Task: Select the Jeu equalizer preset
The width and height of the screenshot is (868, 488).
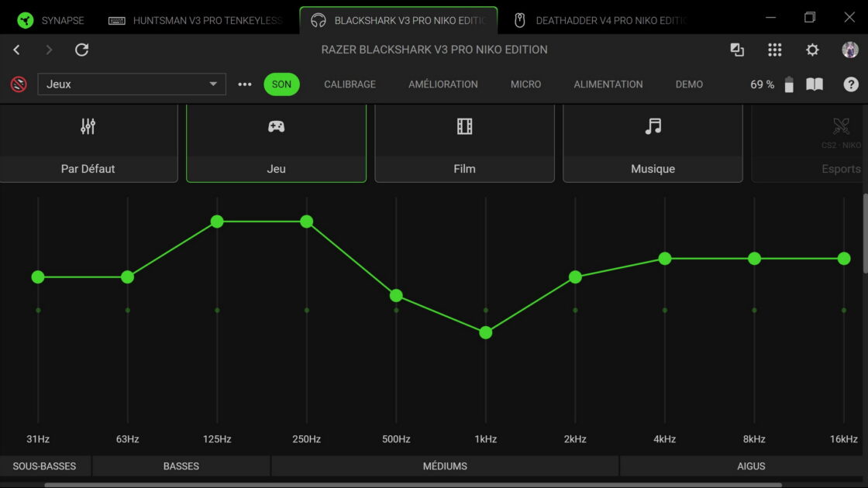Action: pos(276,143)
